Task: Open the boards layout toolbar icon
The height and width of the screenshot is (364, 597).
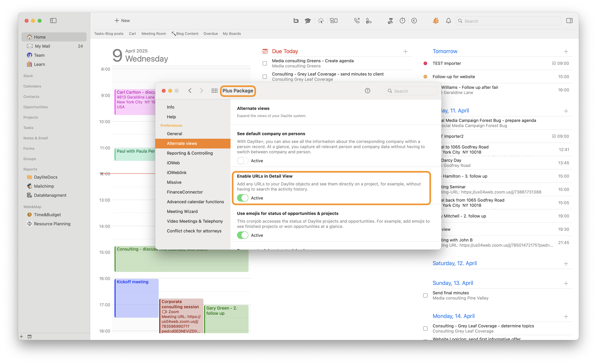Action: point(334,21)
